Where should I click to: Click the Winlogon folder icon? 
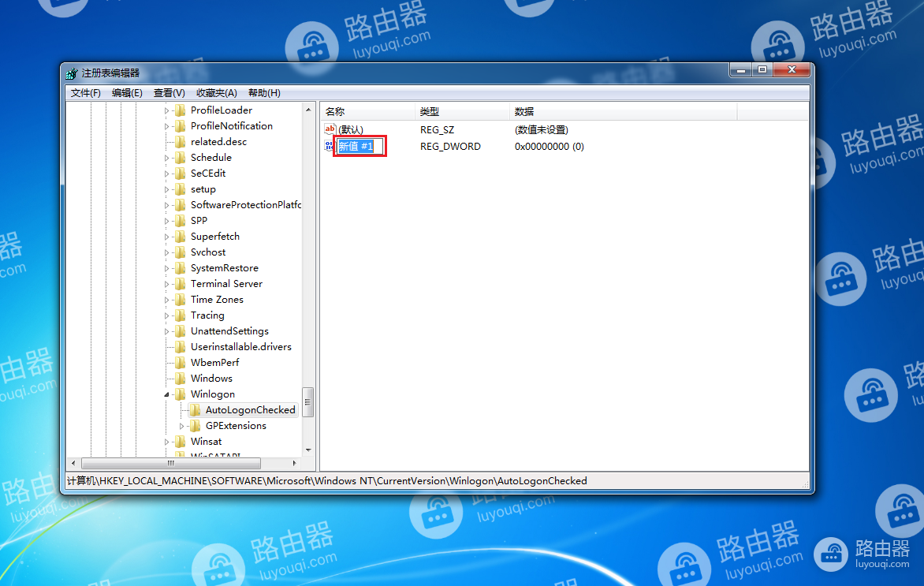[x=181, y=394]
